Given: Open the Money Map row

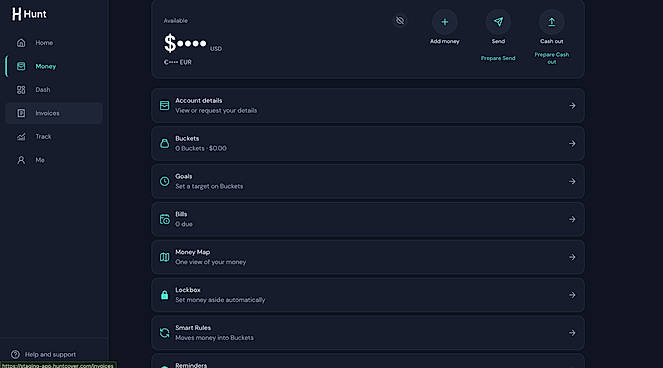Looking at the screenshot, I should 368,257.
